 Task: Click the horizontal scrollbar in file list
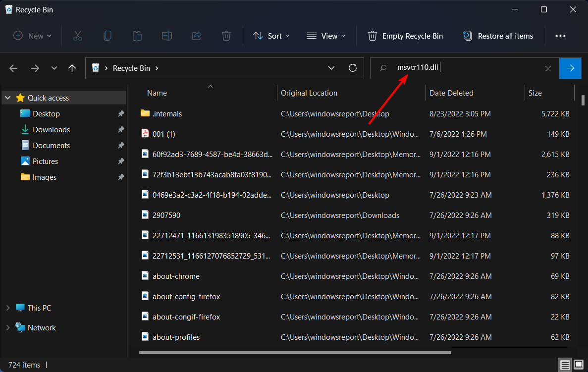pos(295,353)
